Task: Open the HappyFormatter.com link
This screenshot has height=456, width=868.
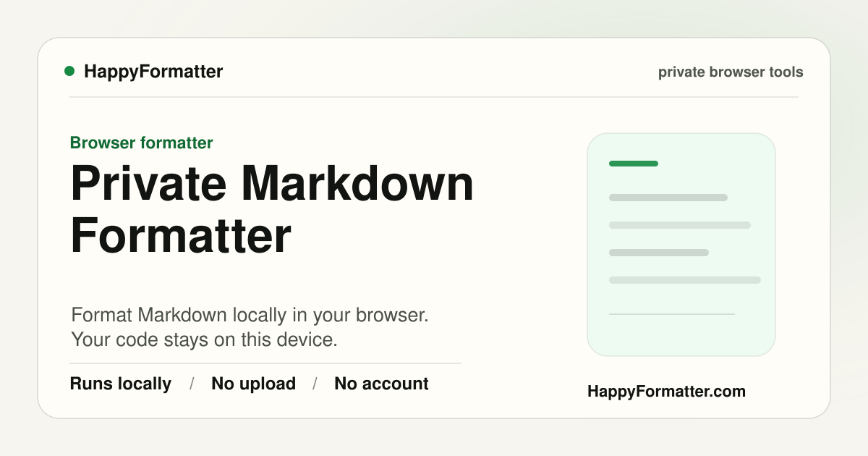Action: click(666, 392)
